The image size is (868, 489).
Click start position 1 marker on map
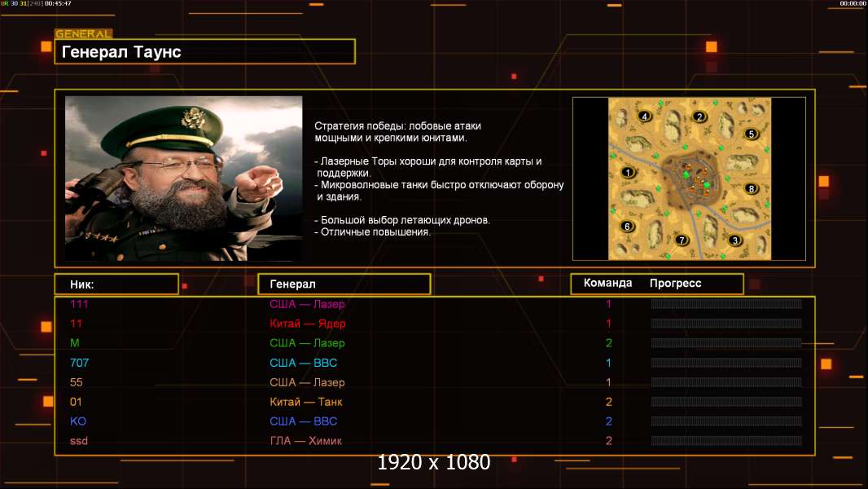628,172
